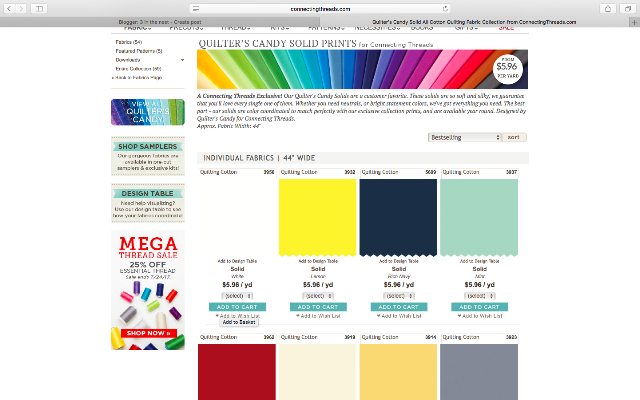Add Rich Navy solid fabric to cart

click(x=399, y=307)
